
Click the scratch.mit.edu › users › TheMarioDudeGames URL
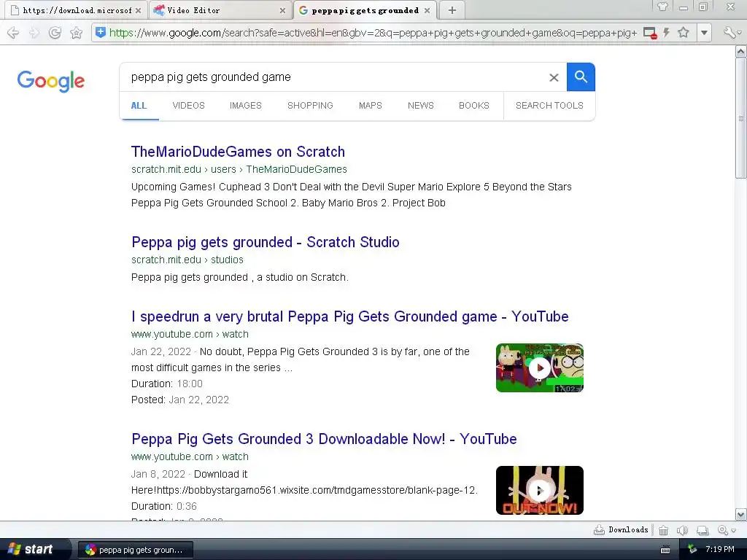[x=239, y=169]
